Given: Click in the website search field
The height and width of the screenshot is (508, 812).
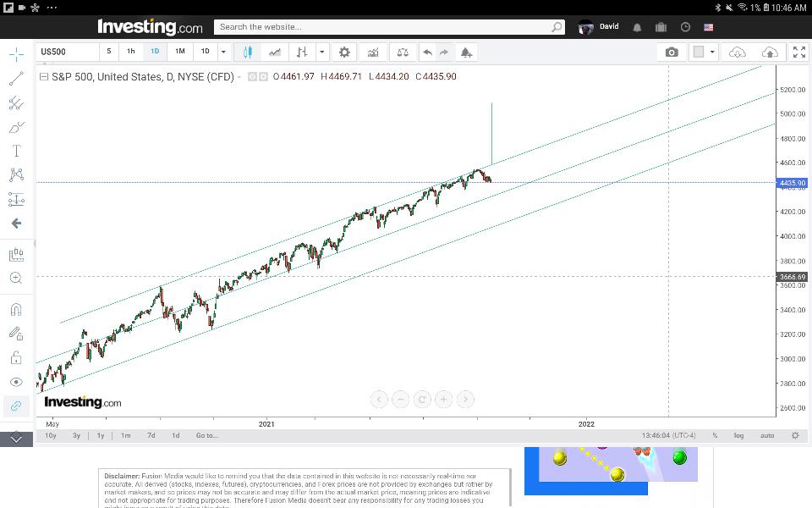Looking at the screenshot, I should (383, 27).
